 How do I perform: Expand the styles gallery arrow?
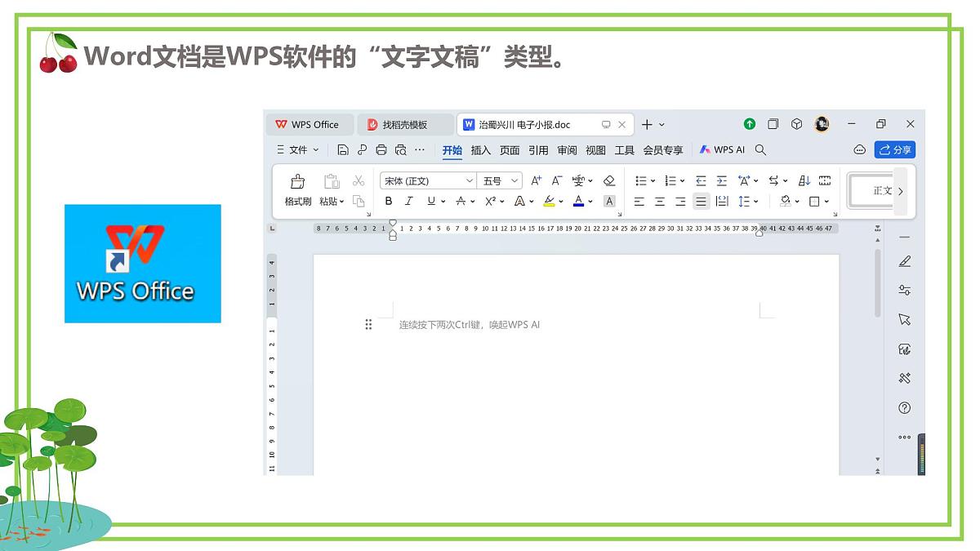pyautogui.click(x=901, y=191)
